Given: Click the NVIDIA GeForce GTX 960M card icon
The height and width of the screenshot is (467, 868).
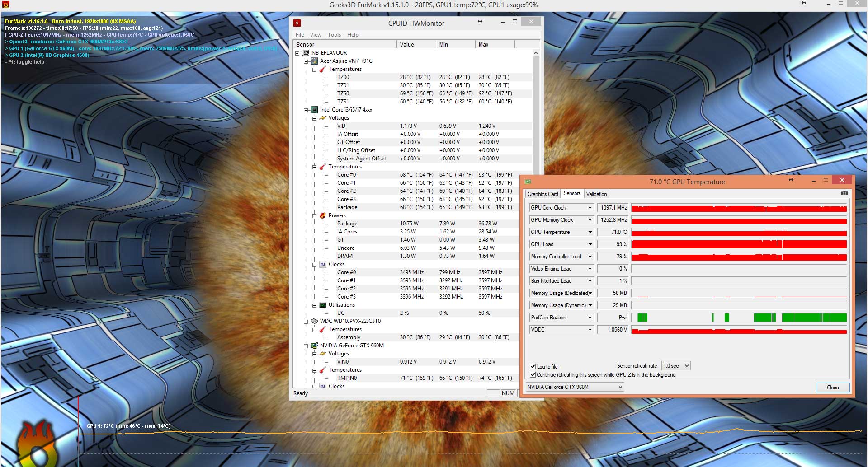Looking at the screenshot, I should [314, 346].
